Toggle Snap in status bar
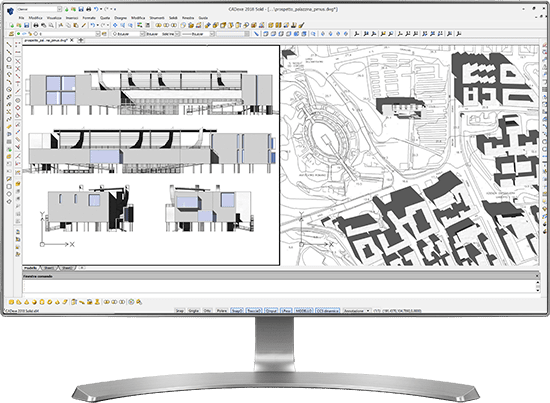 [x=180, y=311]
